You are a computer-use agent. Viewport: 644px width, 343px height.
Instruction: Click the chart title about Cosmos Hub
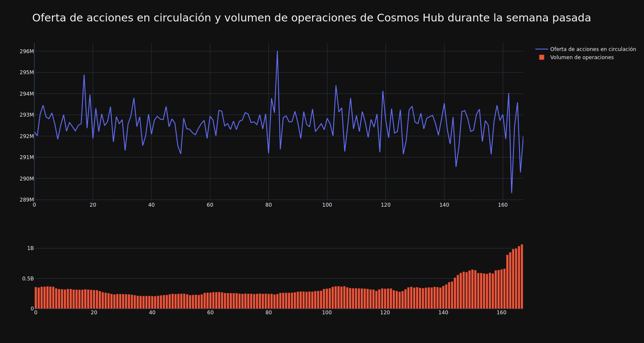coord(311,18)
